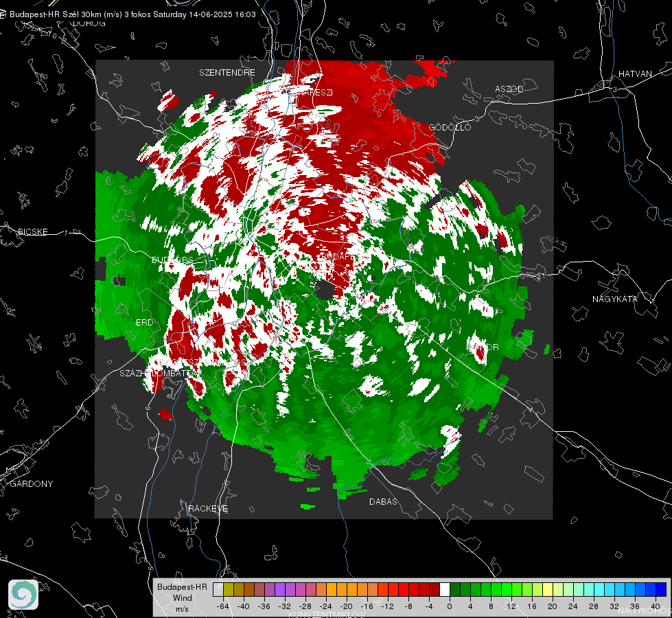Click the legend value 16
The image size is (672, 618).
click(x=532, y=606)
